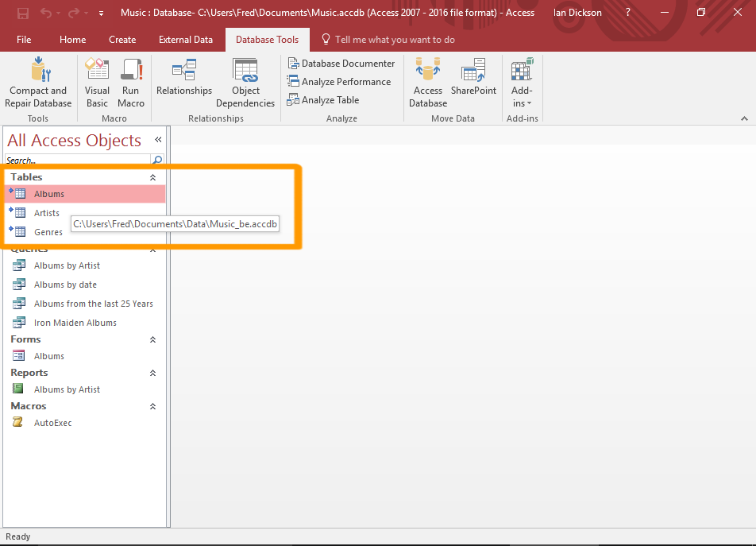Launch the Database Documenter
756x546 pixels.
341,64
